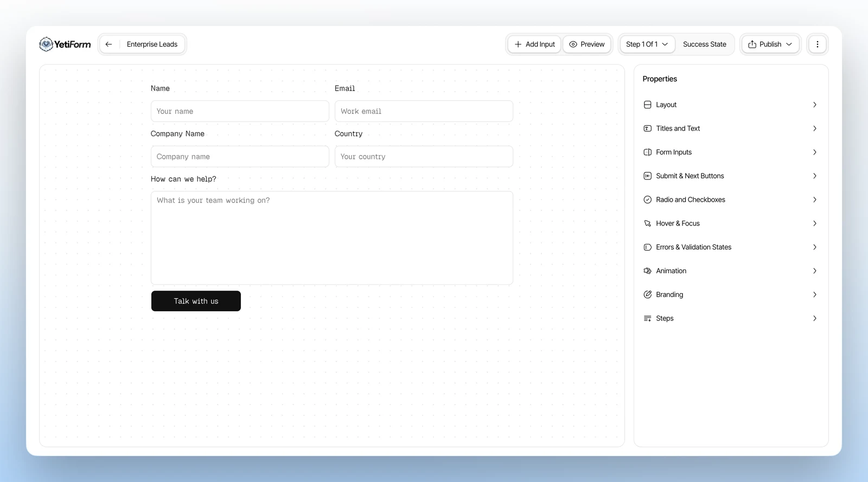Click the Work email input field

[x=424, y=111]
